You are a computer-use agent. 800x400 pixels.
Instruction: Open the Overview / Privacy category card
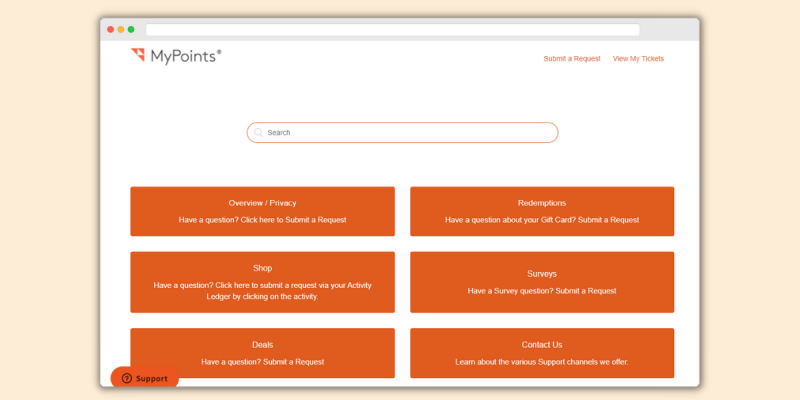[262, 211]
